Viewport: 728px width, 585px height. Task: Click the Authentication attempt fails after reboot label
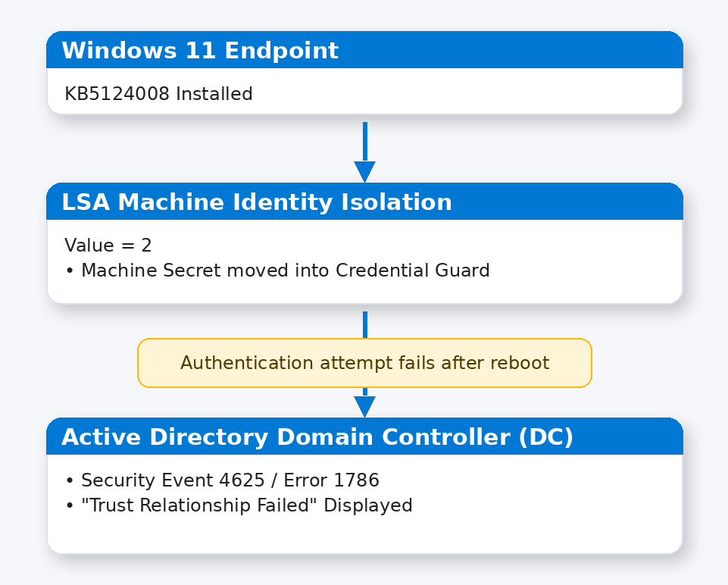[364, 363]
